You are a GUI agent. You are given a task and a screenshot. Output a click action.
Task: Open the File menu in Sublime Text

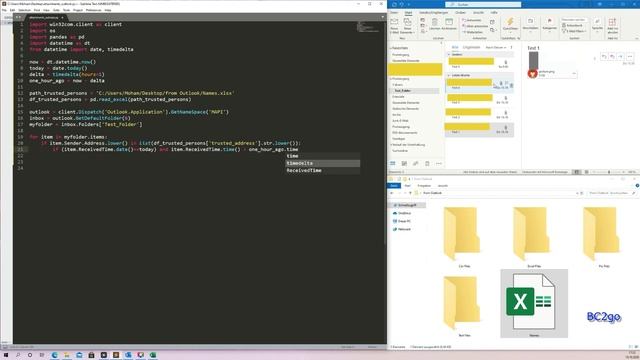pos(4,10)
